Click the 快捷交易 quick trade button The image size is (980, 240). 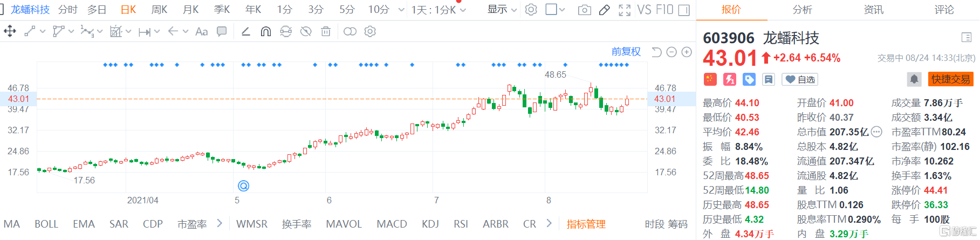tap(950, 79)
